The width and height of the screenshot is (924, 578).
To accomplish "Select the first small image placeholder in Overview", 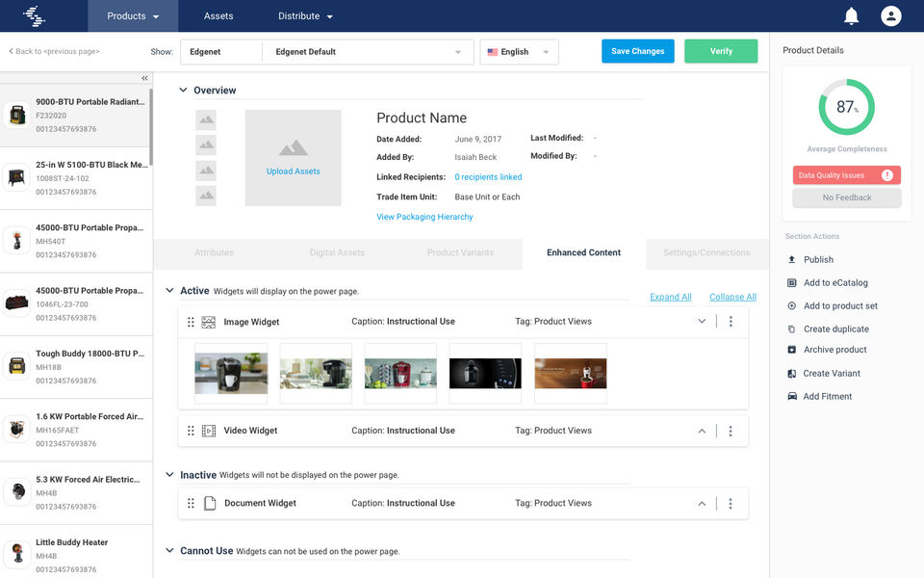I will tap(206, 119).
